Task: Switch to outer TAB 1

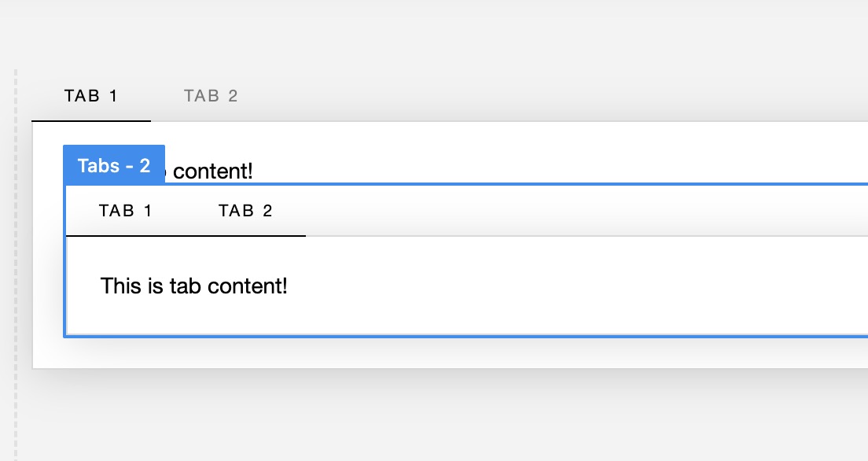Action: 91,96
